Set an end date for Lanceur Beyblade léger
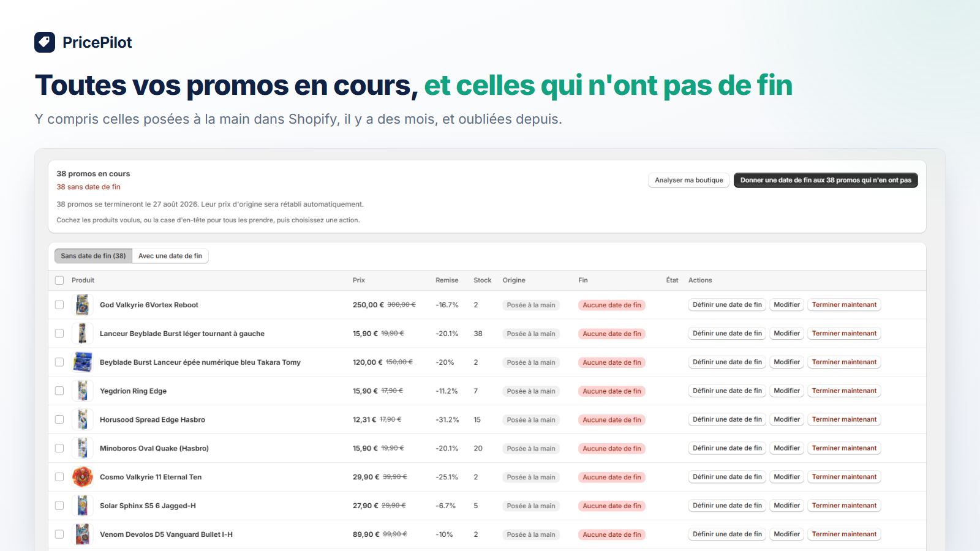 point(727,334)
